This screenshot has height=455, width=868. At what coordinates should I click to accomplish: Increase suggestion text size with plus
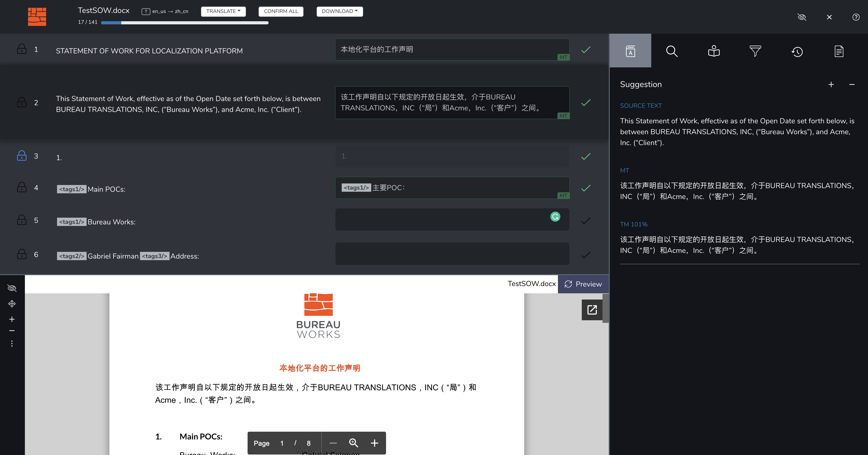tap(831, 84)
